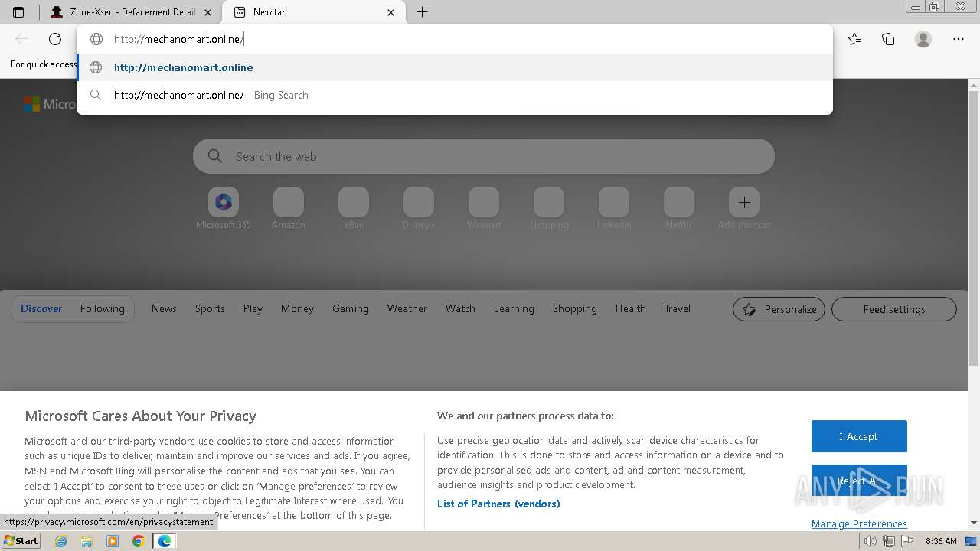980x551 pixels.
Task: Open the Watch category
Action: click(460, 308)
